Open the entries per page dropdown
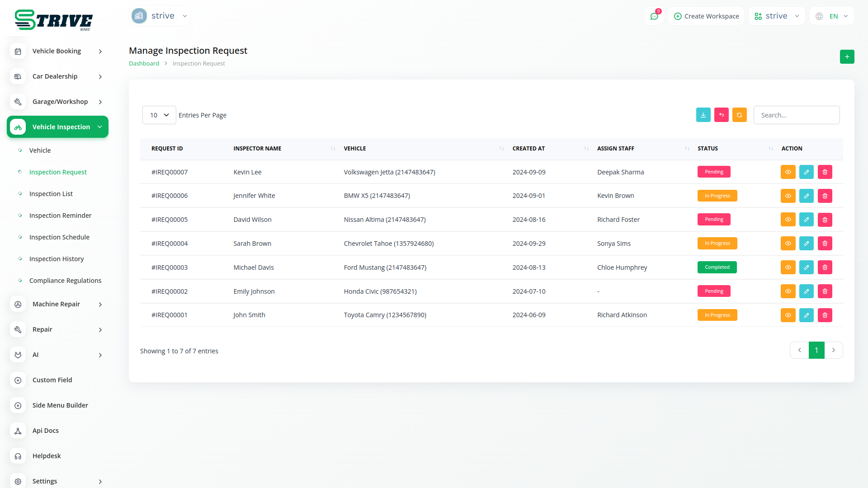Viewport: 868px width, 488px height. (x=159, y=115)
